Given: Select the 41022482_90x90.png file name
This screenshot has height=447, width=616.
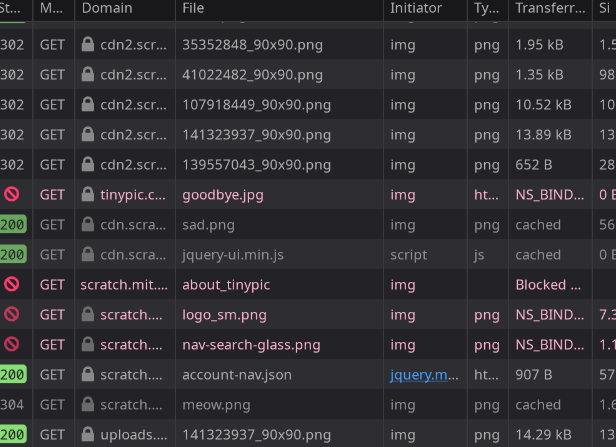Looking at the screenshot, I should [x=253, y=75].
